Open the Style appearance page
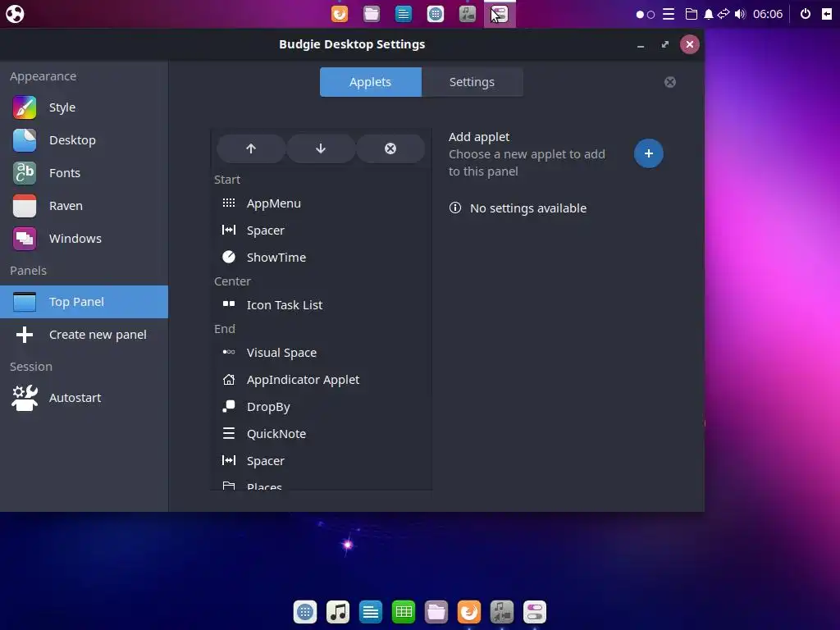The width and height of the screenshot is (840, 630). click(x=84, y=107)
